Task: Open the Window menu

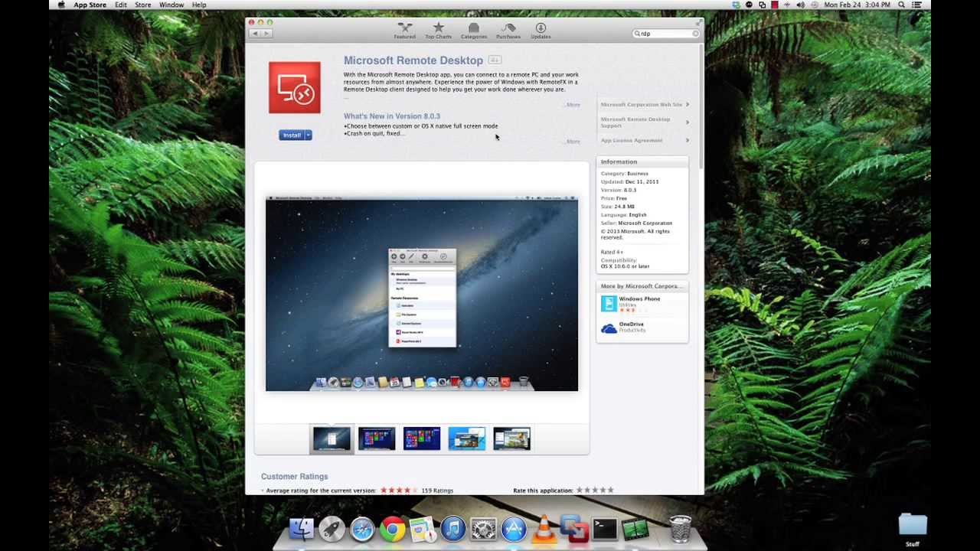Action: click(171, 5)
